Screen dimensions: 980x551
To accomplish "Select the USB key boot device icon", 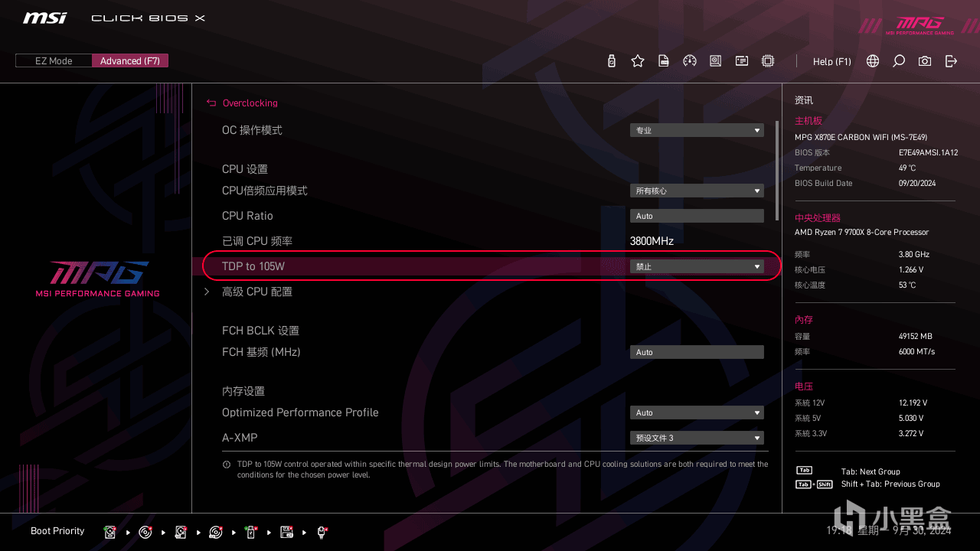I will pyautogui.click(x=251, y=532).
